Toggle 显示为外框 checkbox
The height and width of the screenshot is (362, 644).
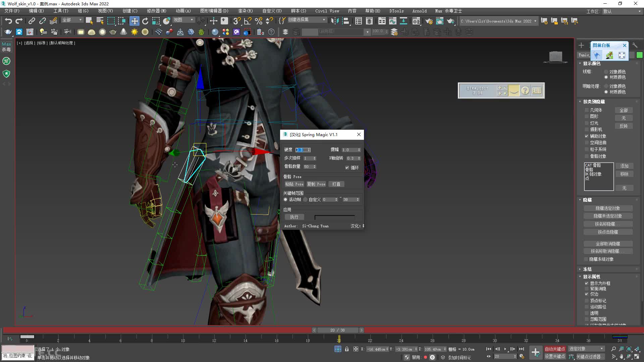pos(587,283)
